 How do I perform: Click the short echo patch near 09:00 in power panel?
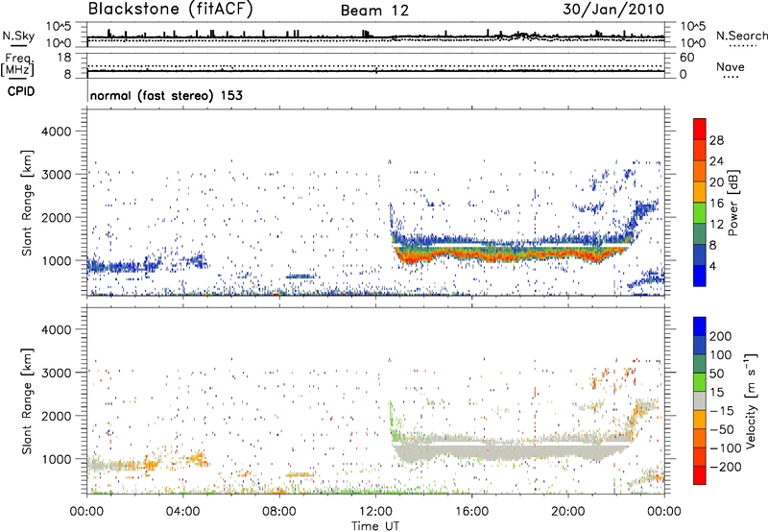click(300, 277)
